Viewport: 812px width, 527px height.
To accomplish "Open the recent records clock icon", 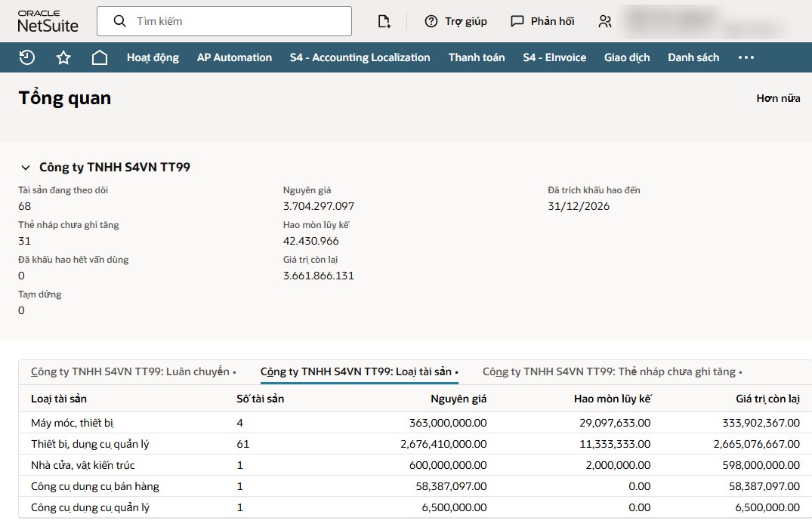I will click(27, 57).
